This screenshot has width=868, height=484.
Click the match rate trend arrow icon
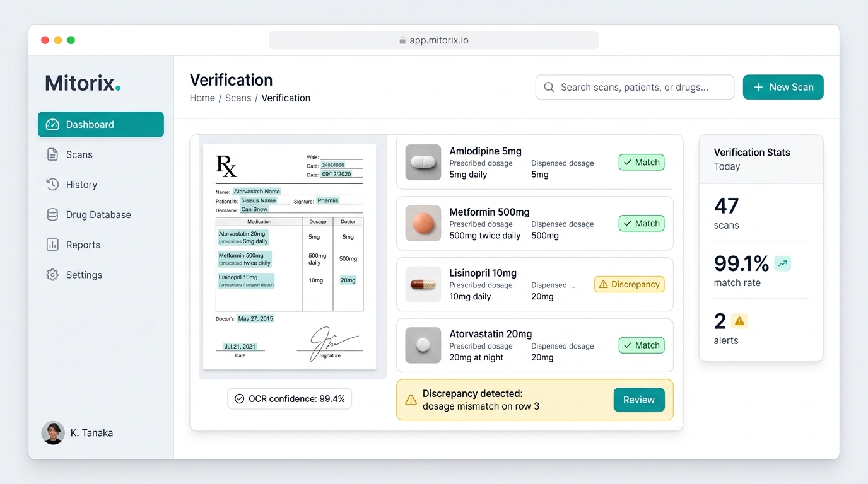(782, 264)
